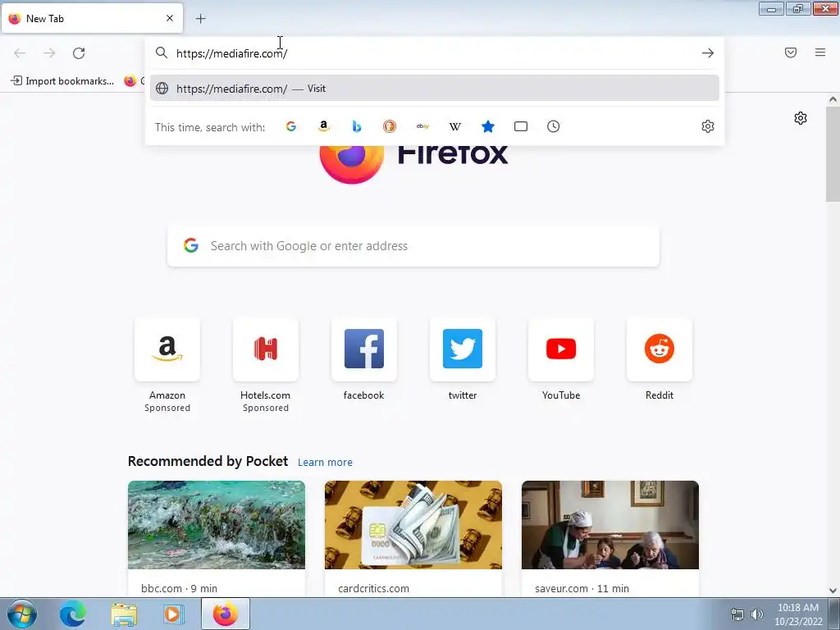Click the saveur.com · 11 min text
The width and height of the screenshot is (840, 630).
click(x=582, y=589)
